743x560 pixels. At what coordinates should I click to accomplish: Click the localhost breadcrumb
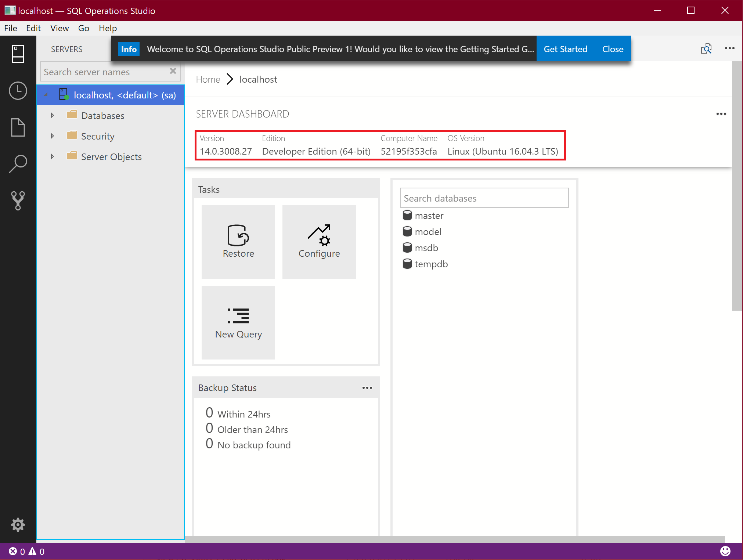(258, 79)
